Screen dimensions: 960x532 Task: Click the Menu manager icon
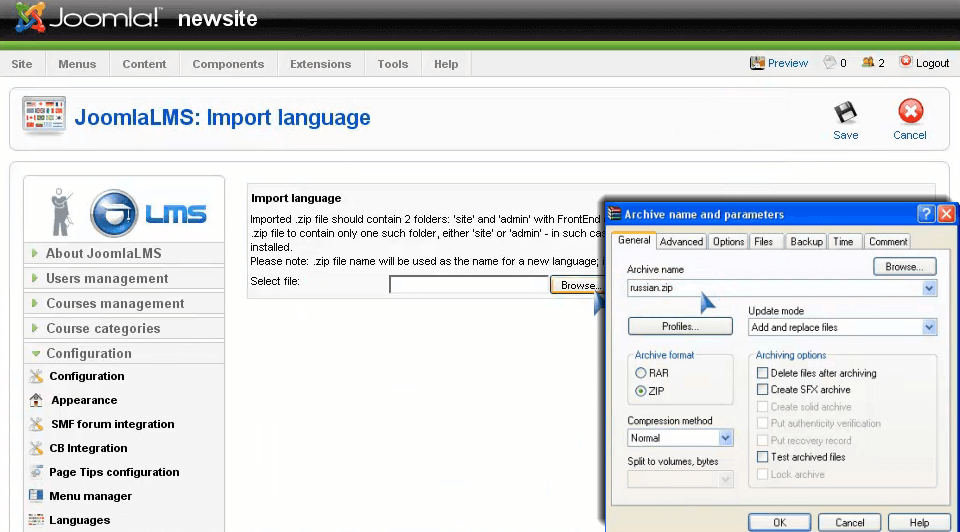click(36, 496)
